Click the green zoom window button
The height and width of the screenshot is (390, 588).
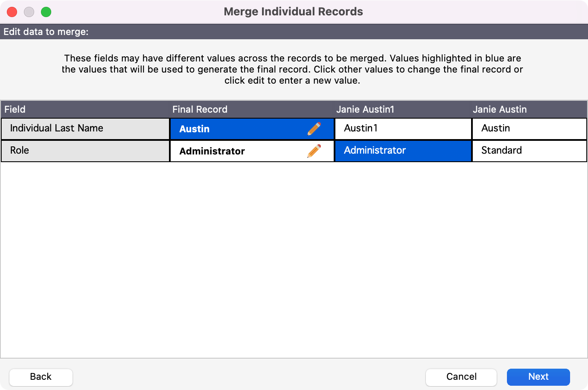point(46,12)
